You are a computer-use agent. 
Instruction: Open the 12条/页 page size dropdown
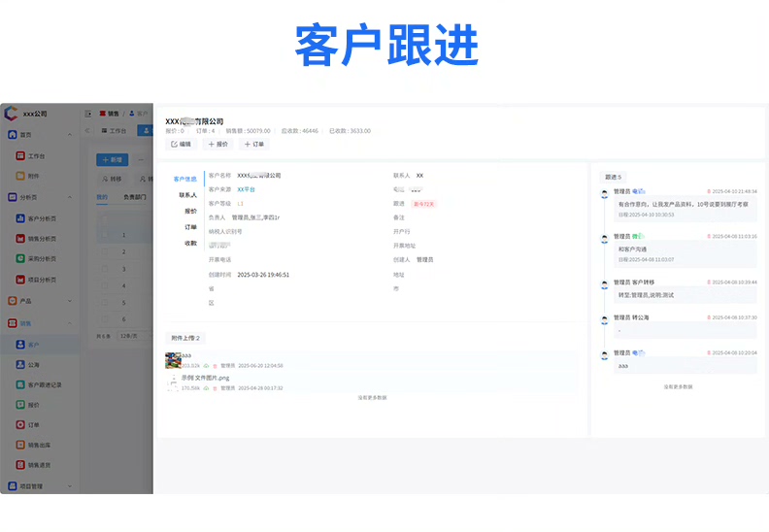point(131,336)
